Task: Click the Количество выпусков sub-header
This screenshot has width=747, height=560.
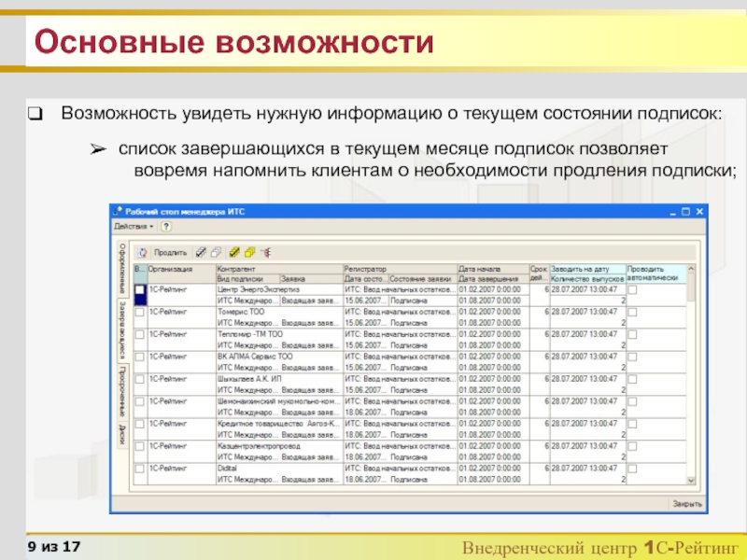Action: click(587, 279)
